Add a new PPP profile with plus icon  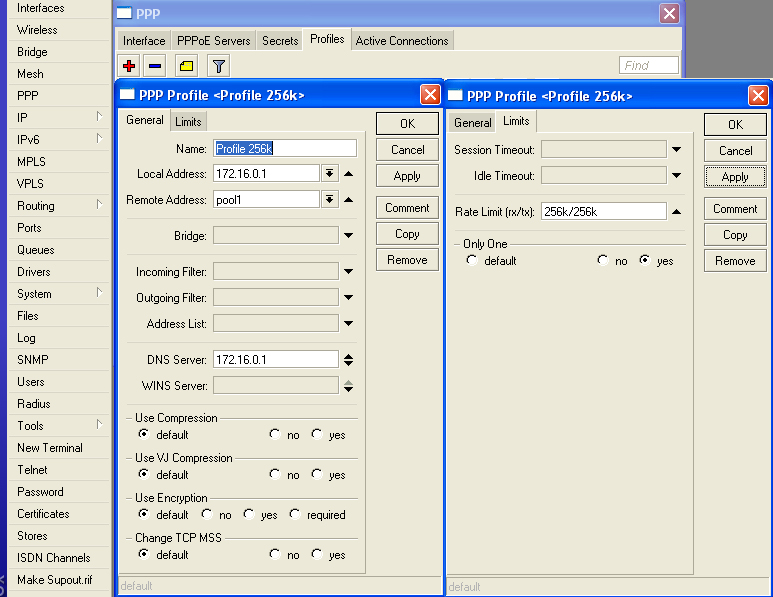(x=129, y=66)
